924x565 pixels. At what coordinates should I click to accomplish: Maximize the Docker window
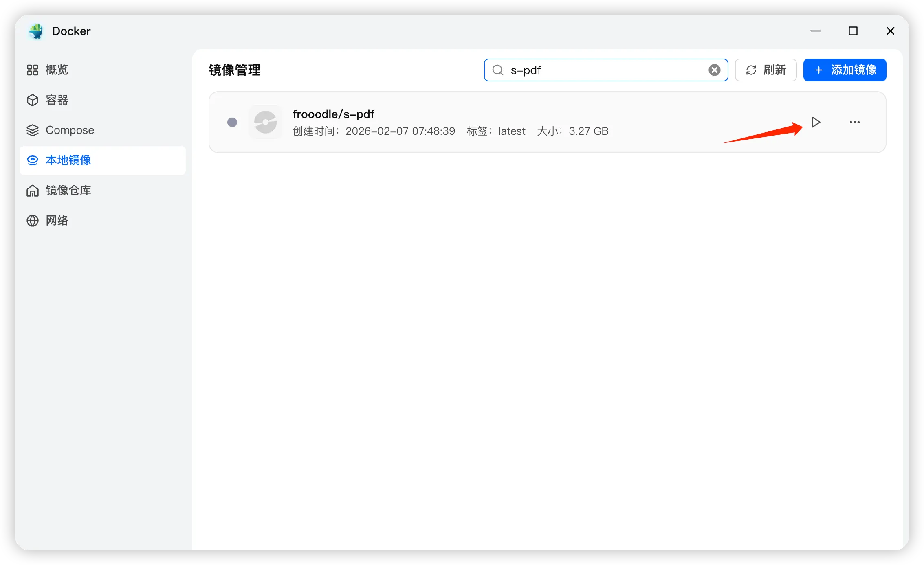pos(853,31)
